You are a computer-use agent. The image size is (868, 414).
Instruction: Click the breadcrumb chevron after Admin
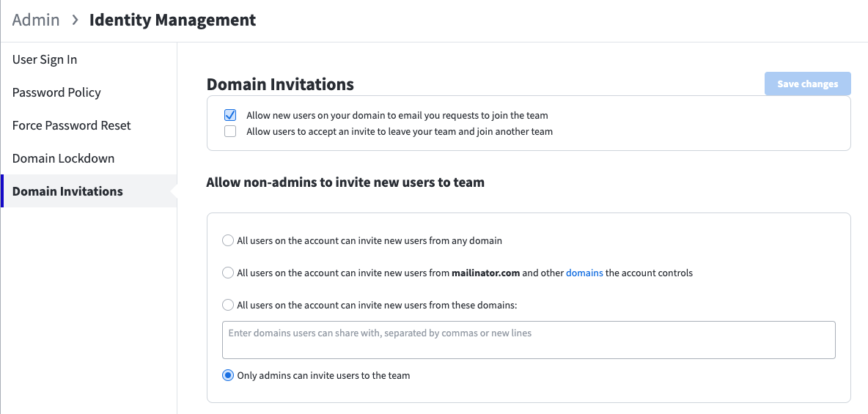75,20
